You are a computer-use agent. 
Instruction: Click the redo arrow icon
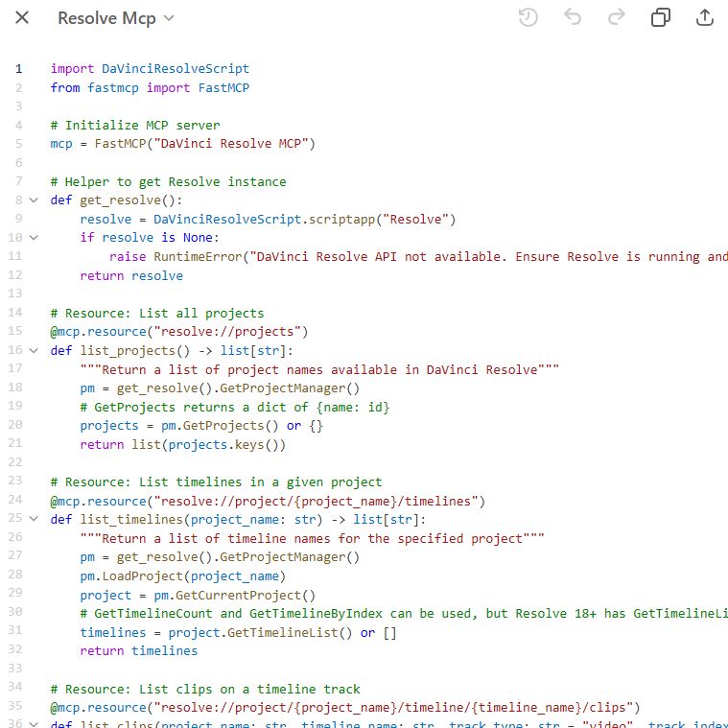[617, 17]
